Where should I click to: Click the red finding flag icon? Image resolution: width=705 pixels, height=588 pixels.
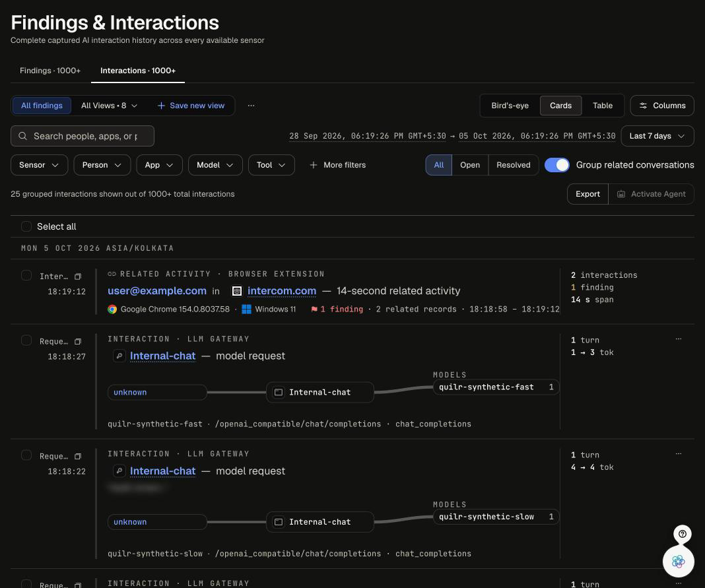click(314, 310)
